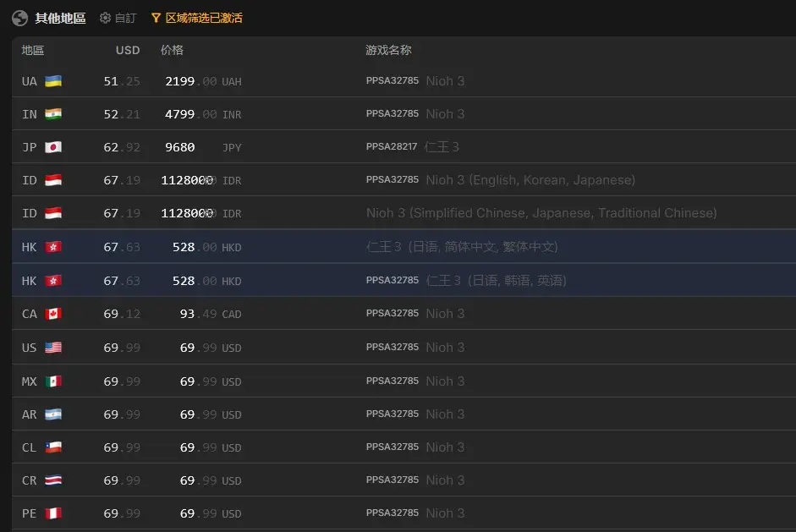Sort by the 地區 column header
The width and height of the screenshot is (796, 532).
[33, 50]
